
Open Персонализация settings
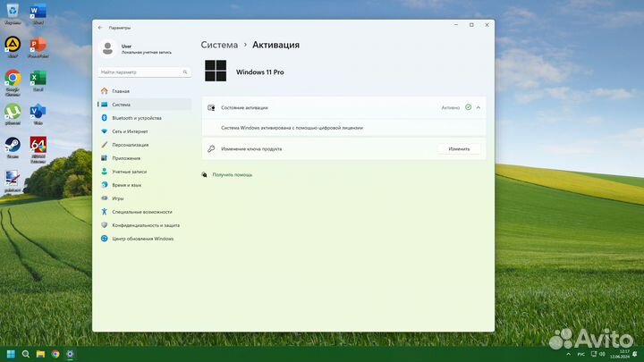pos(144,145)
